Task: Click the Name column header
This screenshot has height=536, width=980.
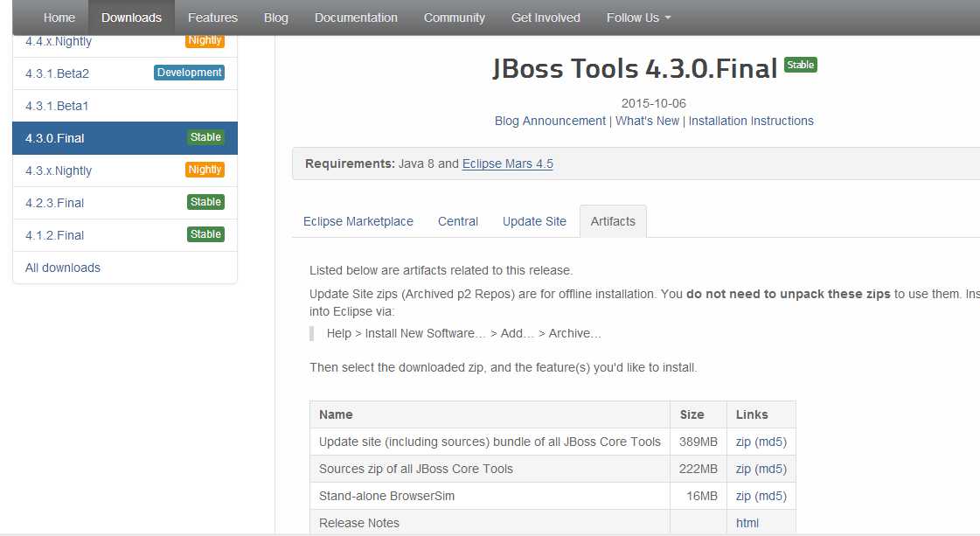Action: [490, 414]
